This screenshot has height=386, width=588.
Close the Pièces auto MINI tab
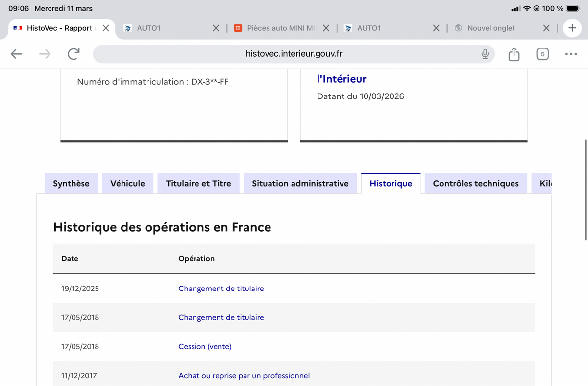coord(326,28)
